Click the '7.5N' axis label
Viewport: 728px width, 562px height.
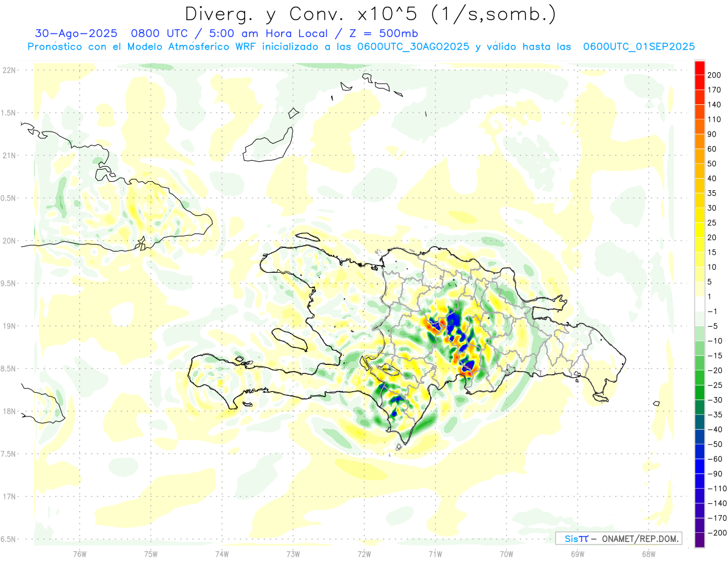(x=8, y=454)
